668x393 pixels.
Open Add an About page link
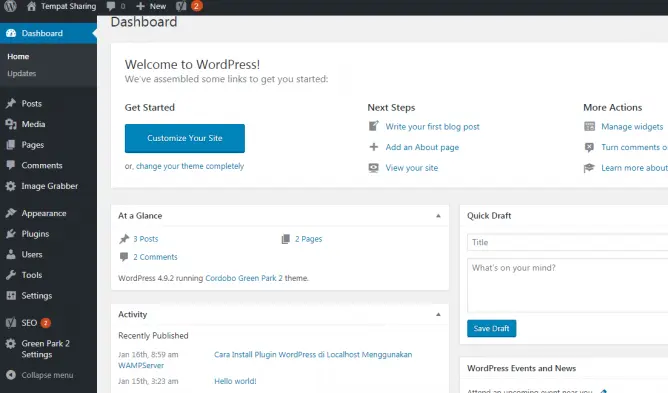tap(422, 147)
